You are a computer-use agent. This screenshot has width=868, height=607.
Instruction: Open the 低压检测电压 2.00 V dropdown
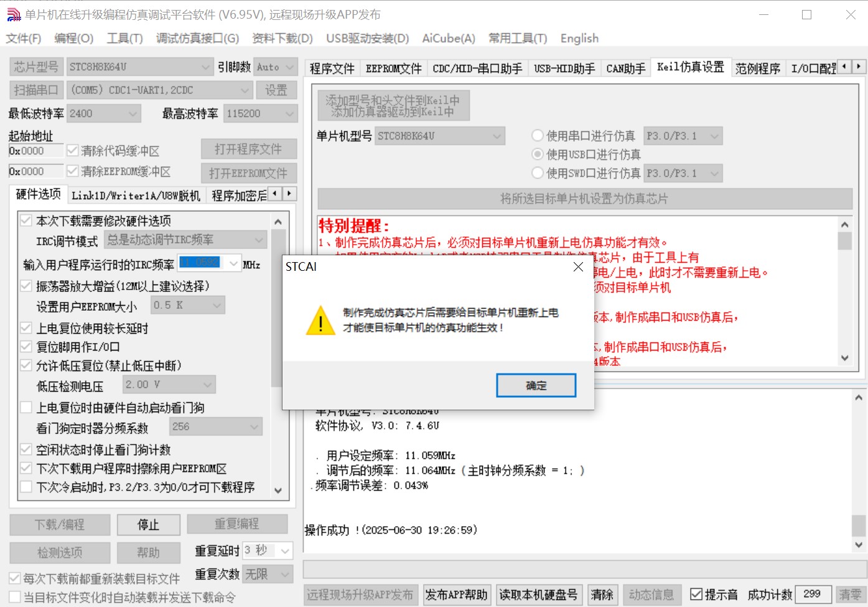tap(169, 385)
